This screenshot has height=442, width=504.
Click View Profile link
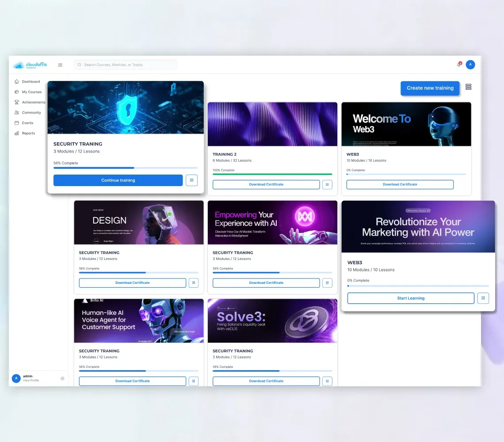pos(31,381)
